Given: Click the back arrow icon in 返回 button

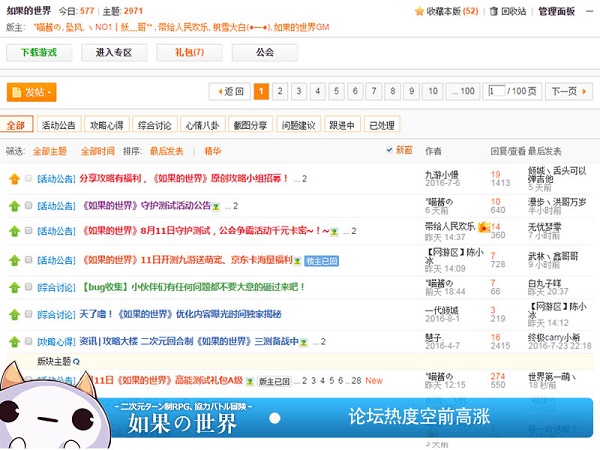Looking at the screenshot, I should pos(217,91).
